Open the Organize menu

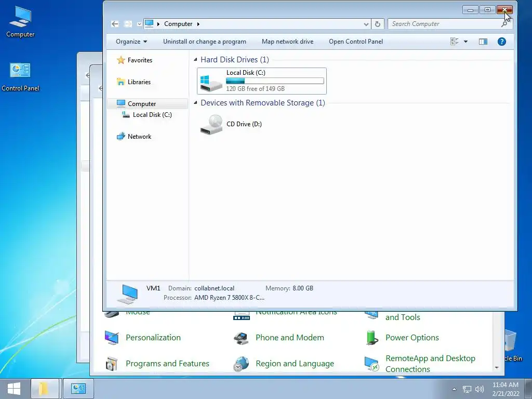coord(131,42)
